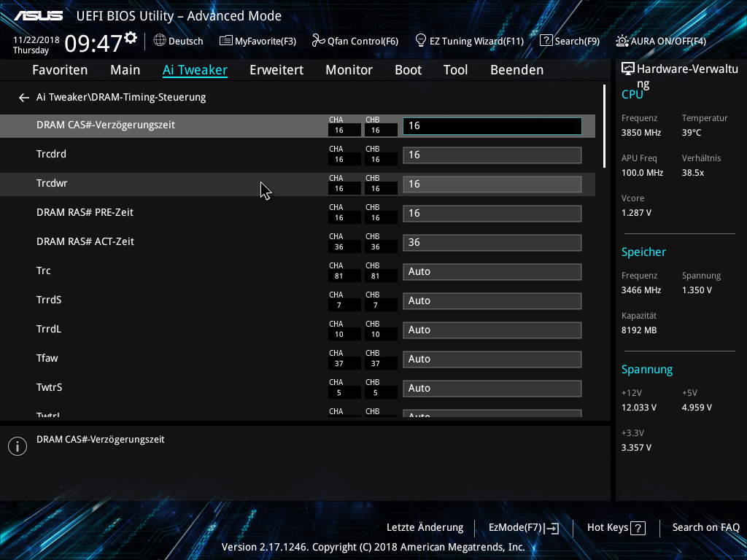The image size is (747, 560).
Task: Click the 11/22/2018 date text
Action: tap(36, 40)
